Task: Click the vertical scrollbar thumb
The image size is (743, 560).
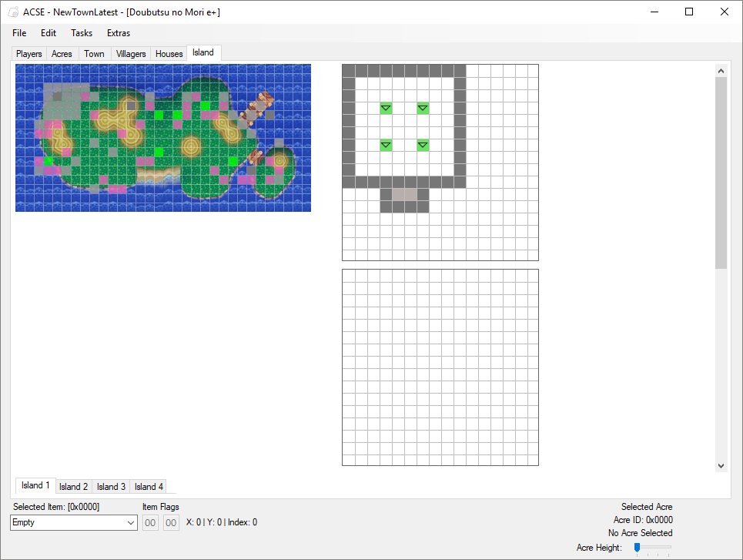Action: tap(721, 173)
